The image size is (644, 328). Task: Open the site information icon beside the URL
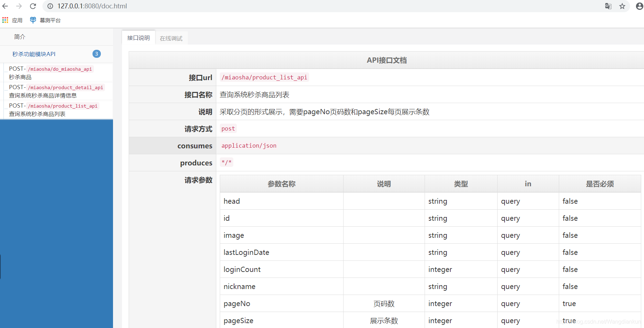[50, 6]
